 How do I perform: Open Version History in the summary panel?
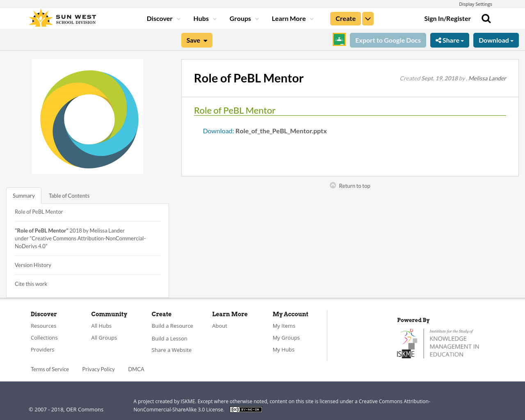coord(33,265)
